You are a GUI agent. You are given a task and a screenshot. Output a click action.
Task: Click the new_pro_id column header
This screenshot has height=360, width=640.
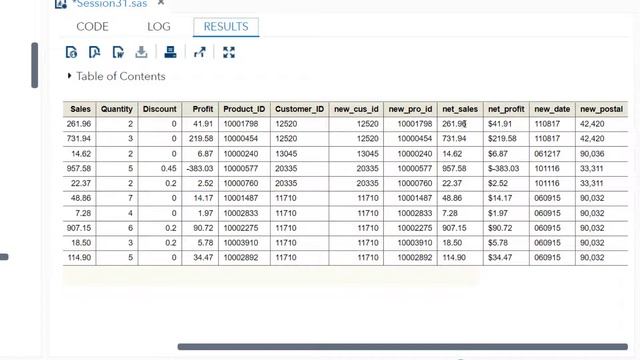(x=410, y=109)
